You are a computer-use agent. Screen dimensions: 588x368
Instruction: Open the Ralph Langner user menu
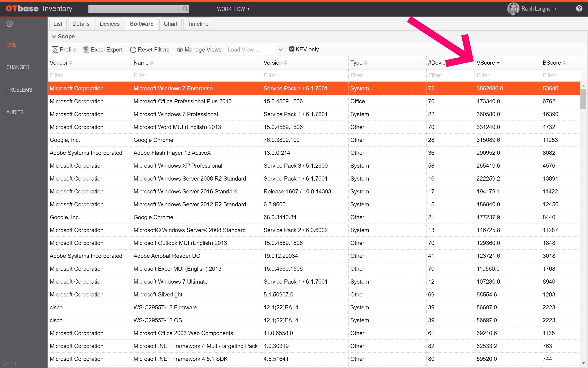[x=539, y=9]
